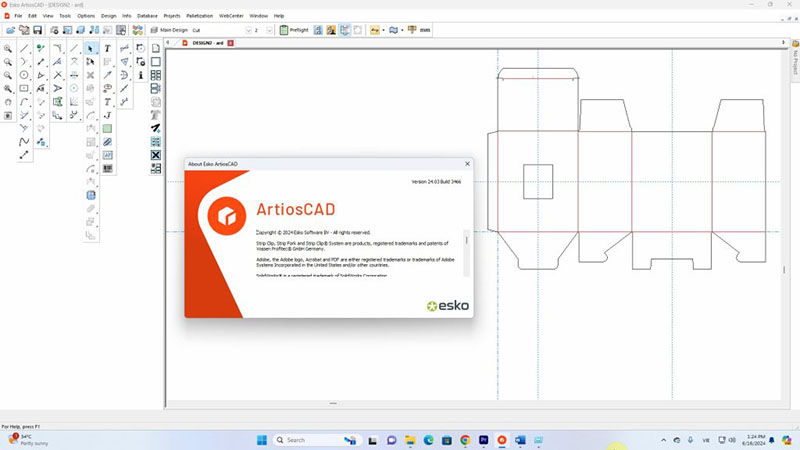Screen dimensions: 800x450
Task: Click the four-panel grid layout icon
Action: [x=156, y=75]
